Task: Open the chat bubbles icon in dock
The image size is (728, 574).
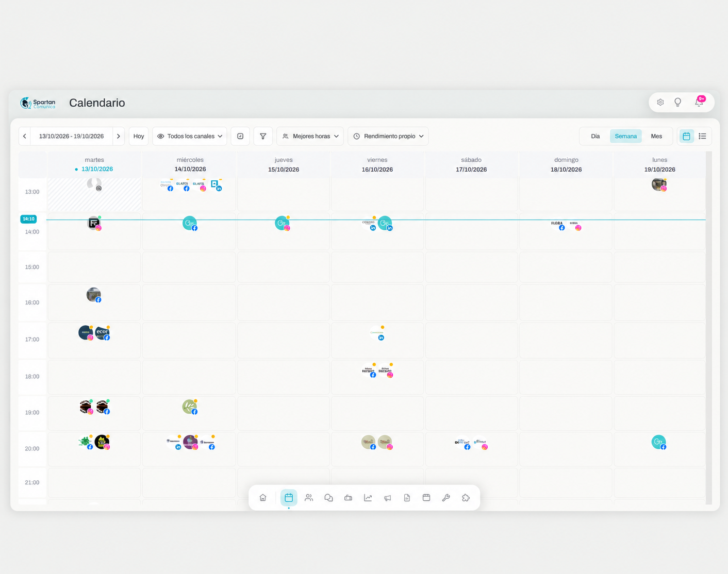Action: pos(328,498)
